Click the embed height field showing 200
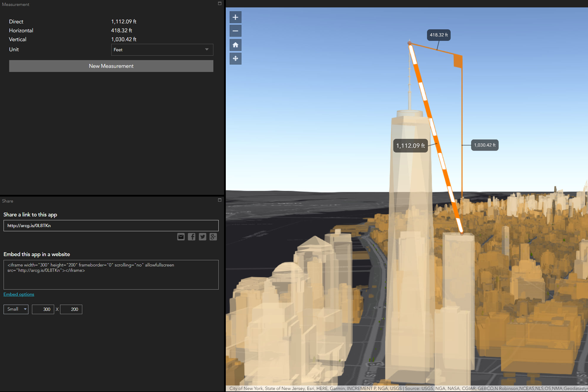Screen dimensions: 588x392 click(71, 309)
